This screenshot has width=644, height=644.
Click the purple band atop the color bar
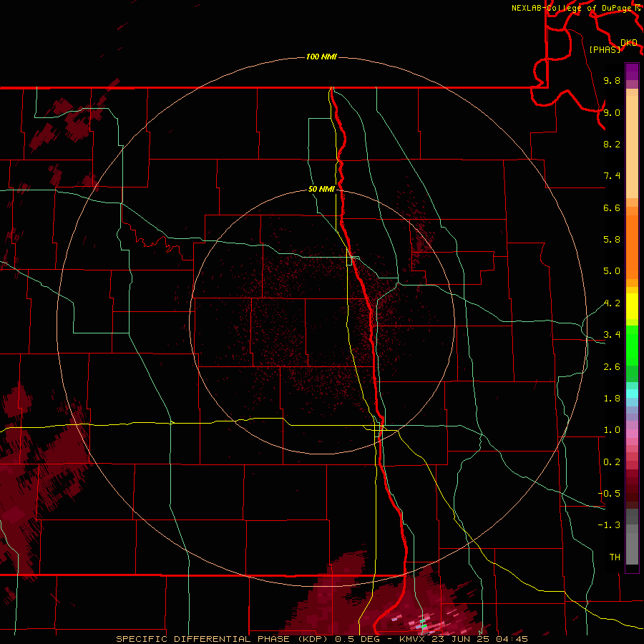[632, 72]
